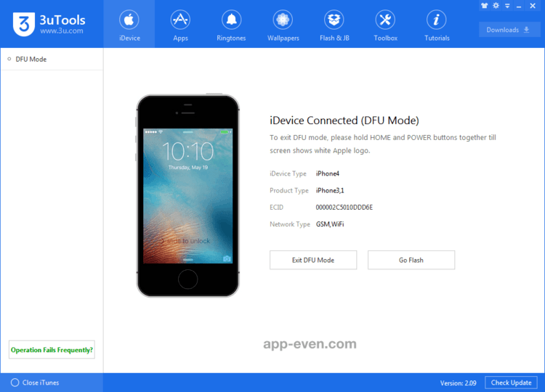Click the Network Type value GSM,WiFi

[x=330, y=224]
